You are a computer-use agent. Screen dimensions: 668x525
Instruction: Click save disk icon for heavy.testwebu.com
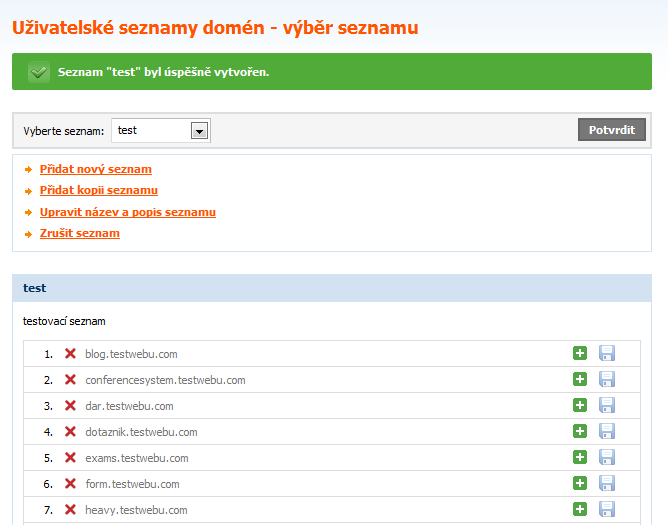click(607, 509)
